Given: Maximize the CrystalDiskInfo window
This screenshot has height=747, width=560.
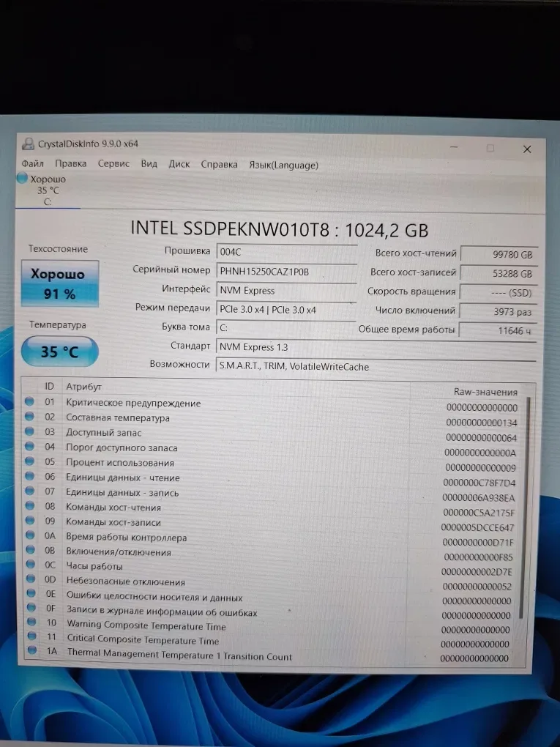Looking at the screenshot, I should pos(490,148).
